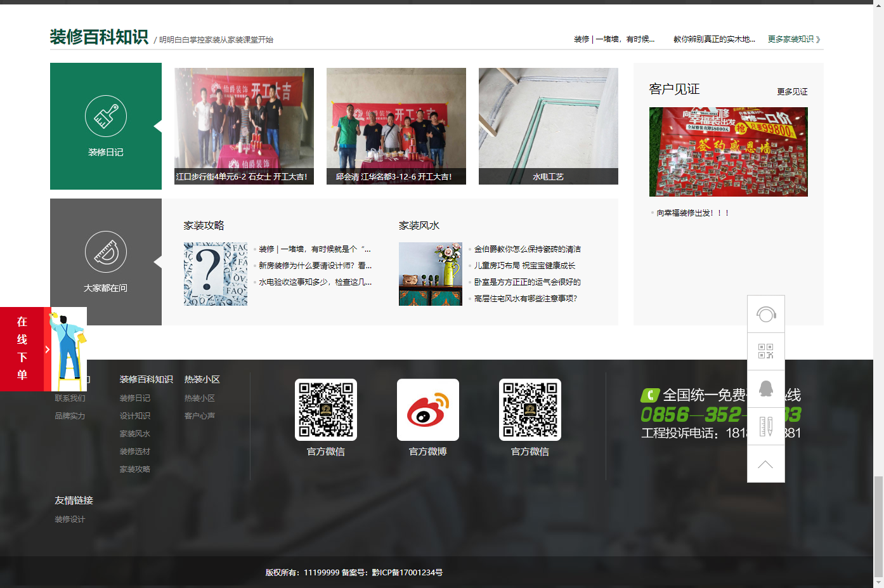Open footer 客户心声 link
The width and height of the screenshot is (884, 588).
click(x=200, y=416)
